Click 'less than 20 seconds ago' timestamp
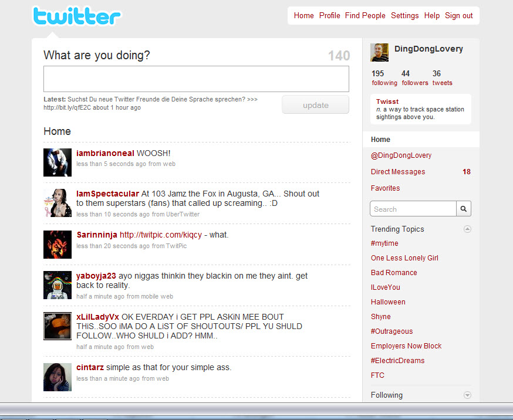The width and height of the screenshot is (513, 420). point(113,246)
